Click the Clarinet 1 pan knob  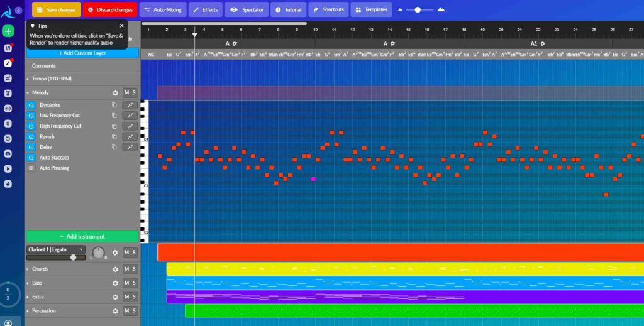coord(98,253)
